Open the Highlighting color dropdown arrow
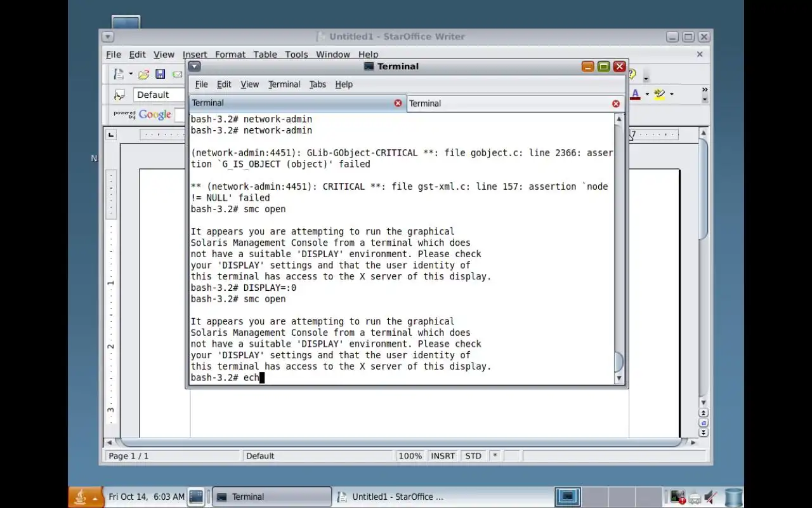 click(672, 95)
